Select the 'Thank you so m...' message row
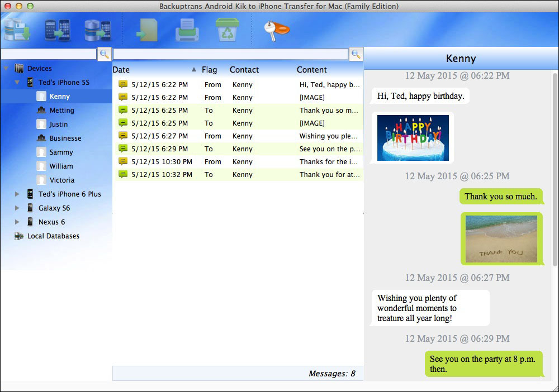The height and width of the screenshot is (392, 559). tap(238, 110)
